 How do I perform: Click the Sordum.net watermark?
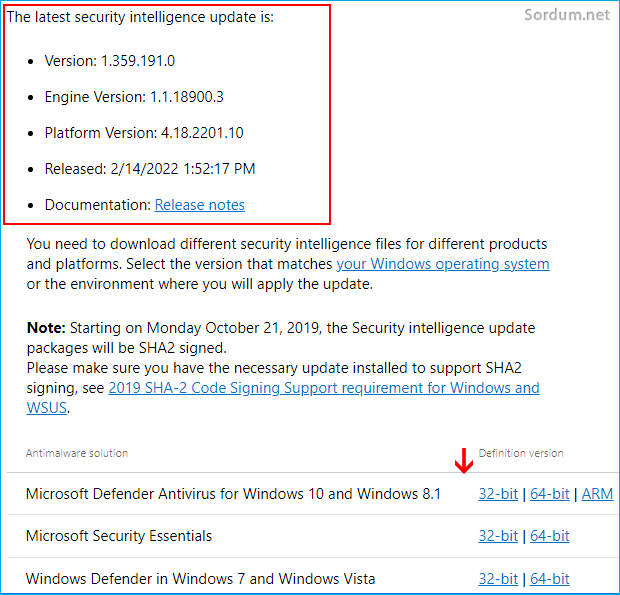pos(567,15)
